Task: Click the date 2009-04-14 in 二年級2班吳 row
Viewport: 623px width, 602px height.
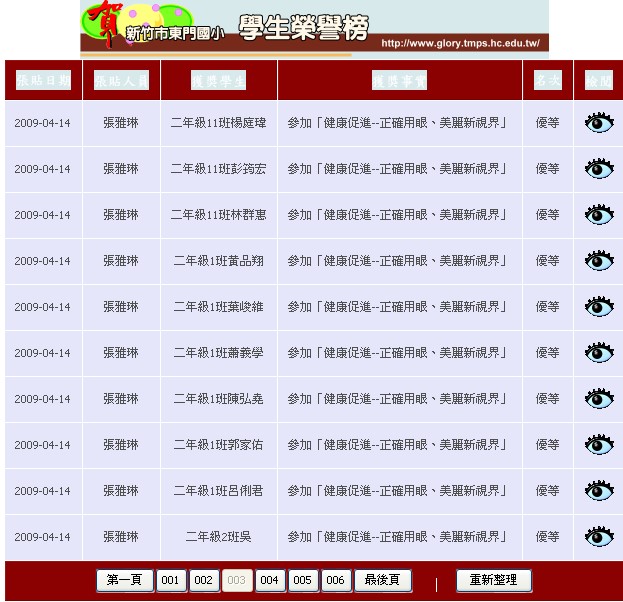Action: [43, 537]
